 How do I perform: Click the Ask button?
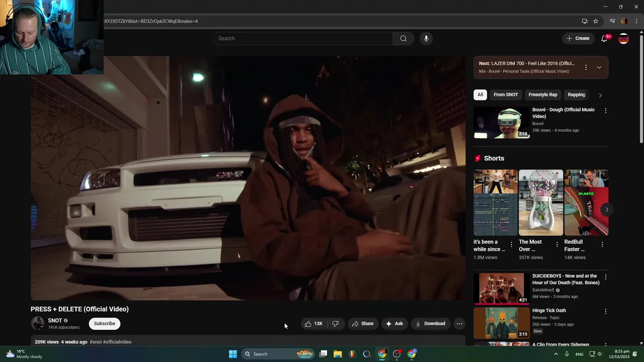394,324
